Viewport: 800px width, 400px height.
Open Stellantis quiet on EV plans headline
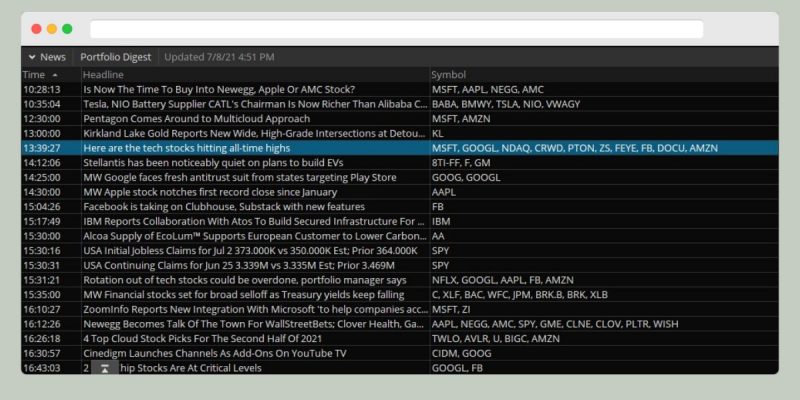point(213,163)
